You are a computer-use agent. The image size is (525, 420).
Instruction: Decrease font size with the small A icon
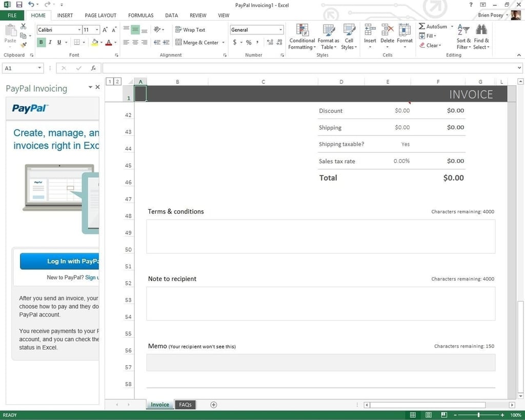(x=114, y=30)
